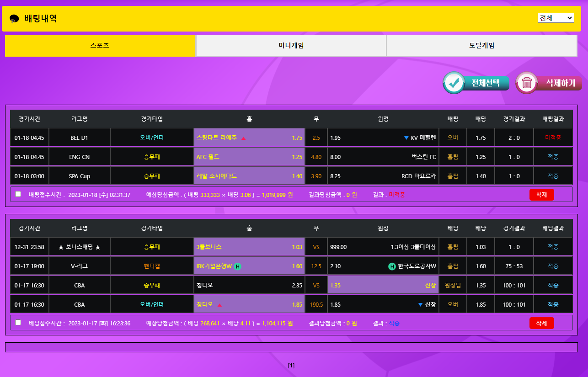Check the box for the 2023-01-17 bet slip

(x=18, y=323)
